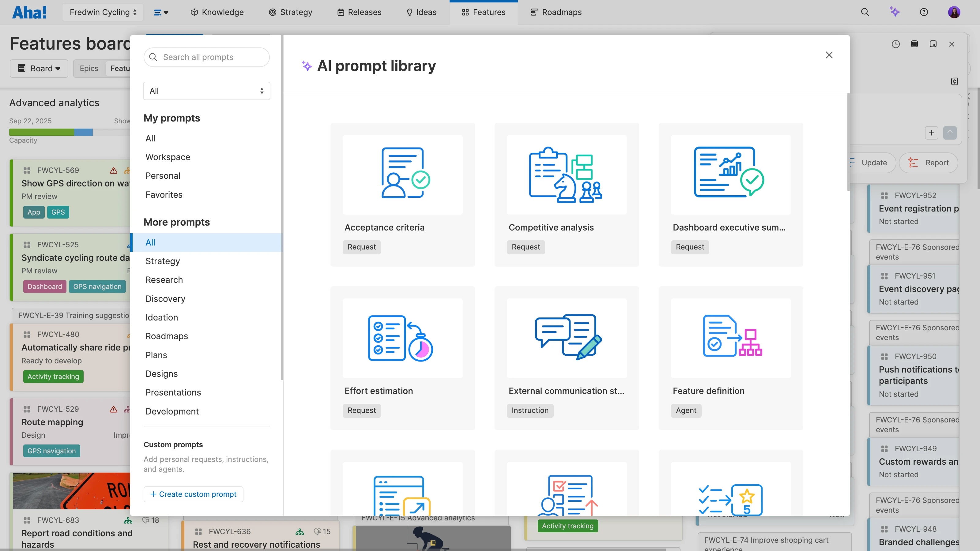Screen dimensions: 980x551
Task: Click the help question mark icon
Action: pyautogui.click(x=925, y=12)
